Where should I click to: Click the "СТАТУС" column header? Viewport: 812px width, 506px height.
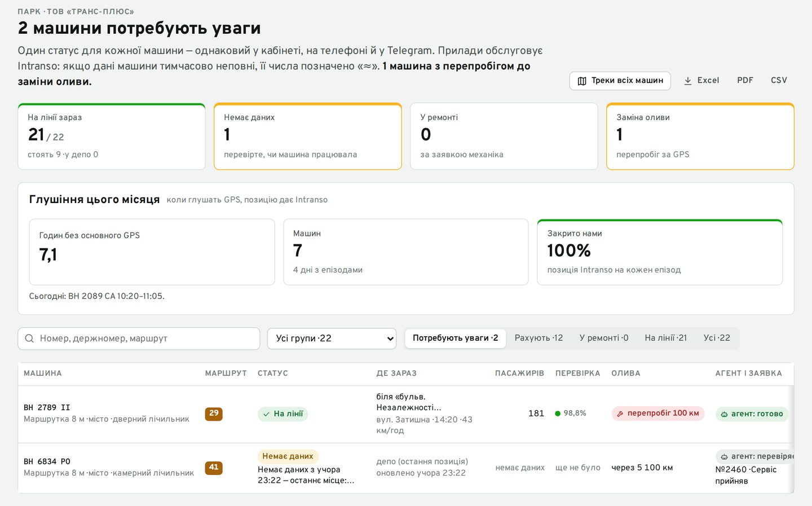pyautogui.click(x=273, y=373)
